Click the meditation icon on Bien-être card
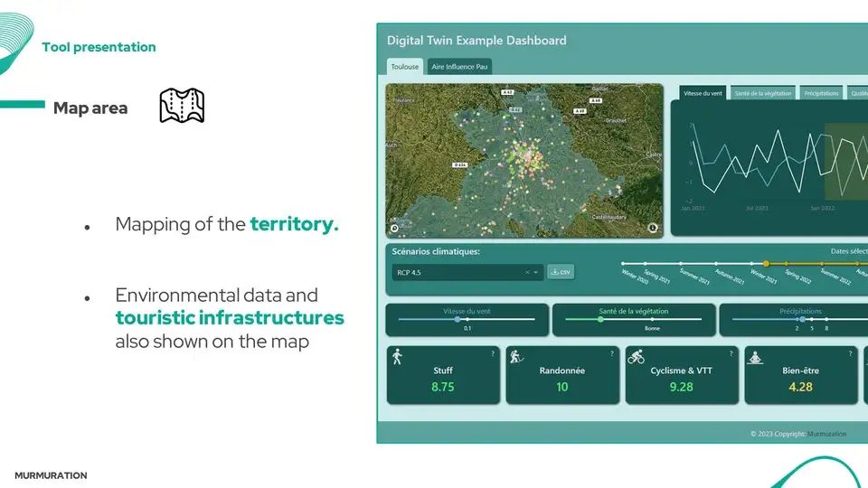This screenshot has height=488, width=868. pos(755,357)
